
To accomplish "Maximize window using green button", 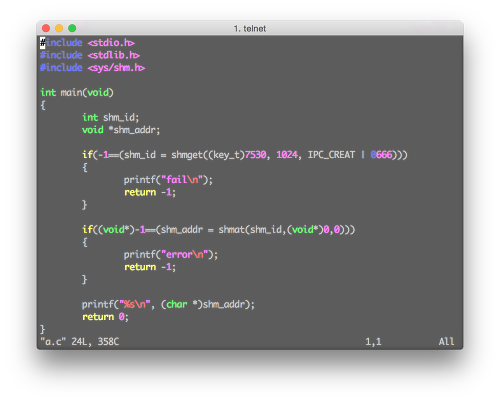I will 72,28.
